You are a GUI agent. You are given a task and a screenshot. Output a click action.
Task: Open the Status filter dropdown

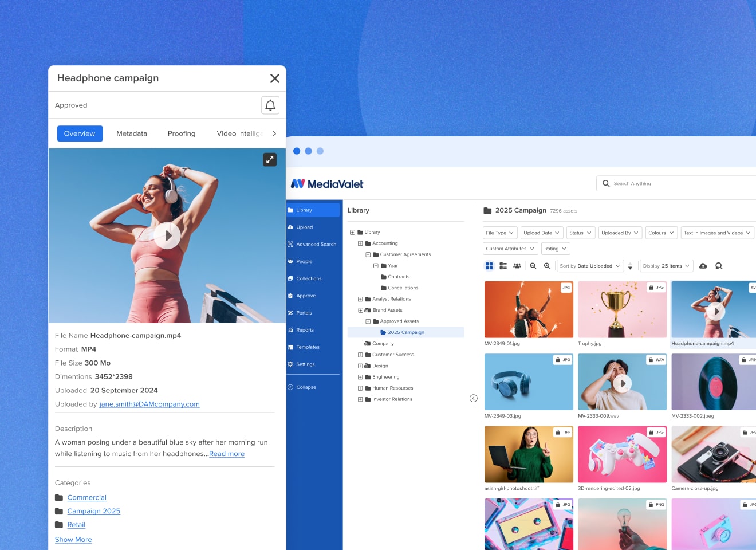pyautogui.click(x=581, y=233)
